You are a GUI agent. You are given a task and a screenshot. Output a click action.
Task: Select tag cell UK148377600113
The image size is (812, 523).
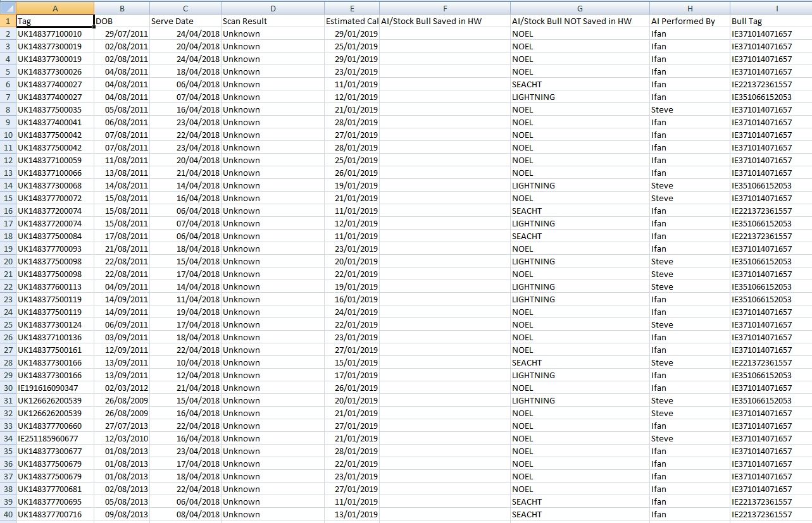click(56, 286)
